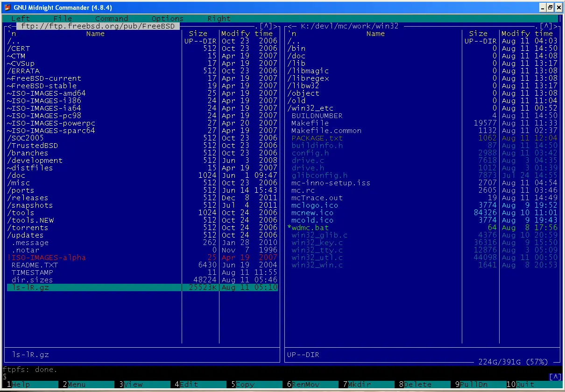Click the left panel history back arrow

tap(9, 27)
